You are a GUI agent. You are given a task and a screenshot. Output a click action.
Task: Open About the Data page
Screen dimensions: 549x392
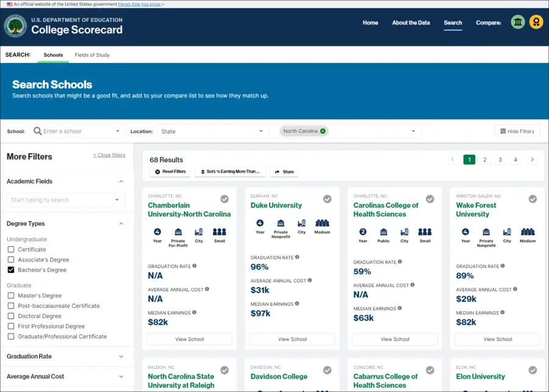point(411,23)
